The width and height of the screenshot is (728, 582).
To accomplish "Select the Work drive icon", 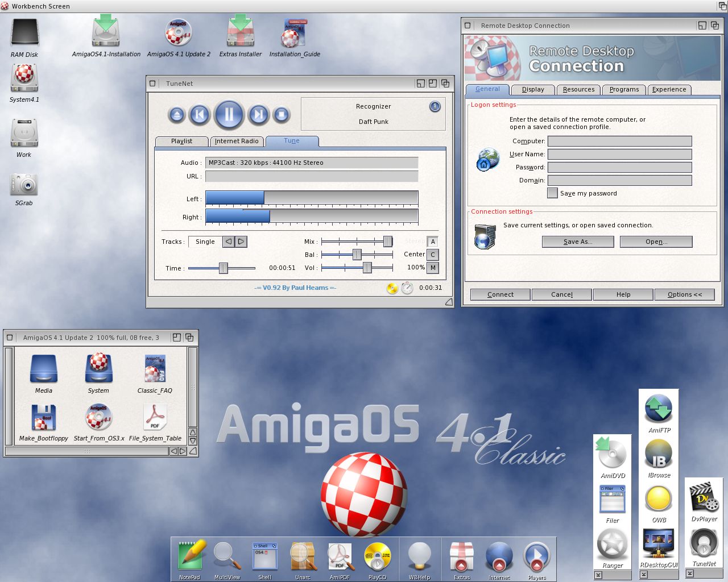I will tap(24, 133).
